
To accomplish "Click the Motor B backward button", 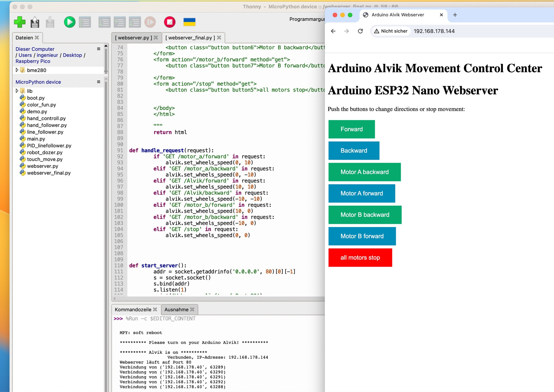I will coord(365,215).
